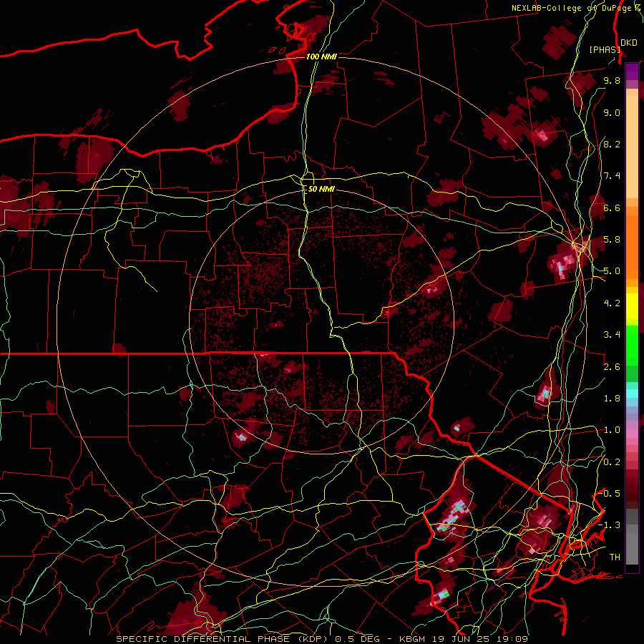The image size is (644, 644).
Task: Pick the purple top segment of the color bar
Action: click(632, 72)
